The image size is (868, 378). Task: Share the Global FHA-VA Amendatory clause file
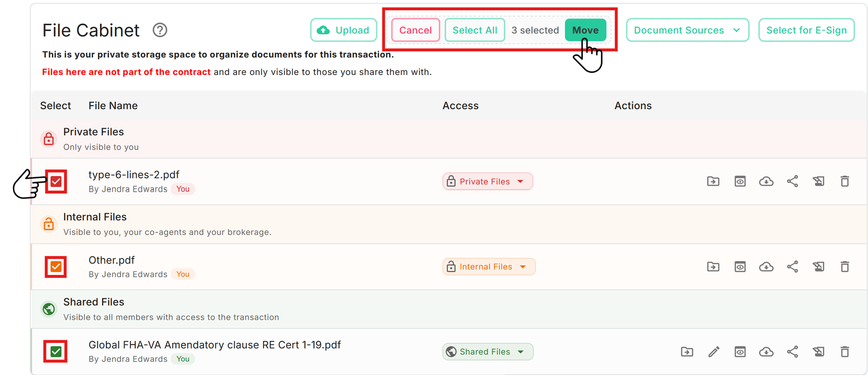pos(792,352)
